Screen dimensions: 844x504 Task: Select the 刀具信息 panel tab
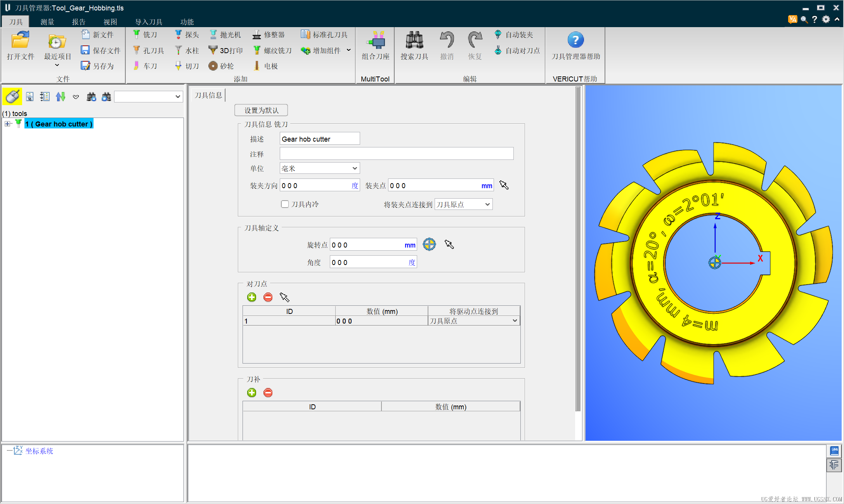point(208,95)
